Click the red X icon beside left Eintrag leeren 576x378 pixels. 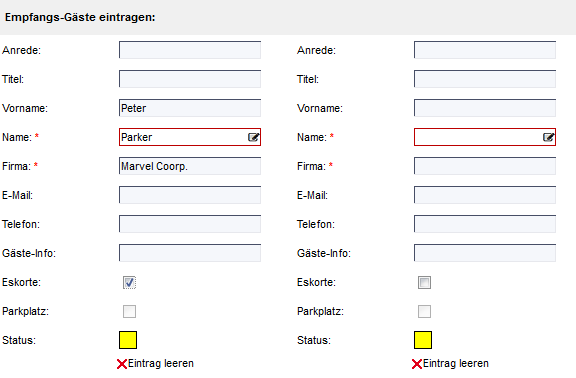[122, 364]
